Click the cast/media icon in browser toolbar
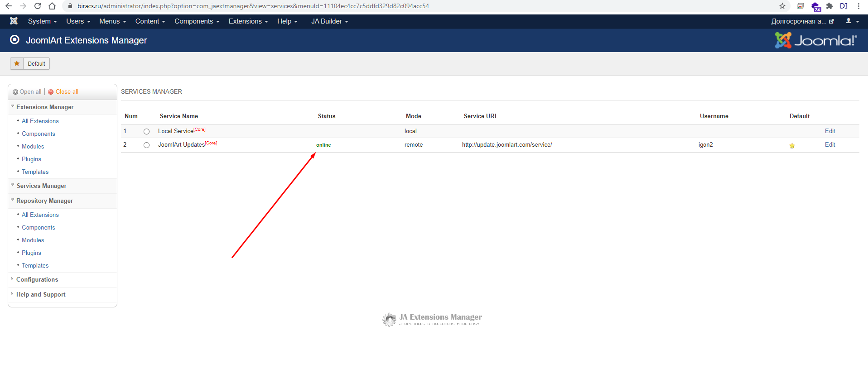Image resolution: width=868 pixels, height=369 pixels. (x=800, y=6)
